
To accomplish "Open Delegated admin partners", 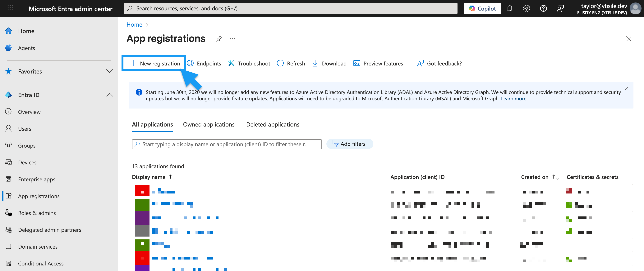I will 49,230.
